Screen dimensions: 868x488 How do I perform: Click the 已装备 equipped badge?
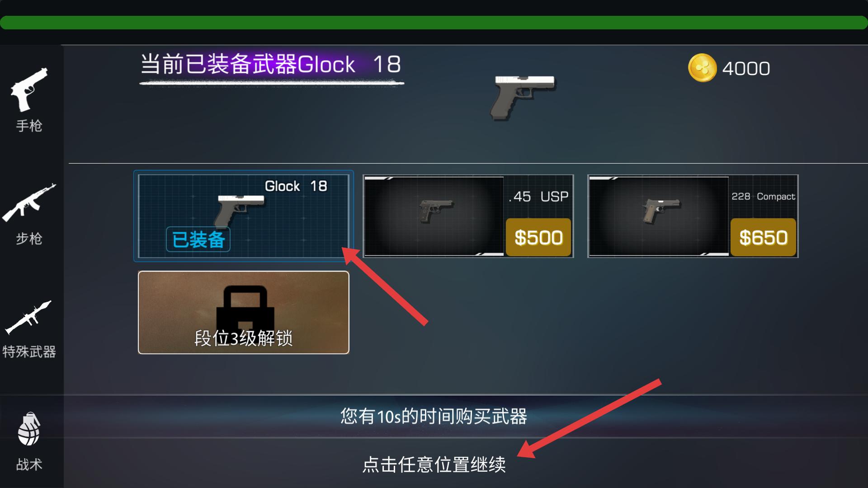[x=198, y=239]
